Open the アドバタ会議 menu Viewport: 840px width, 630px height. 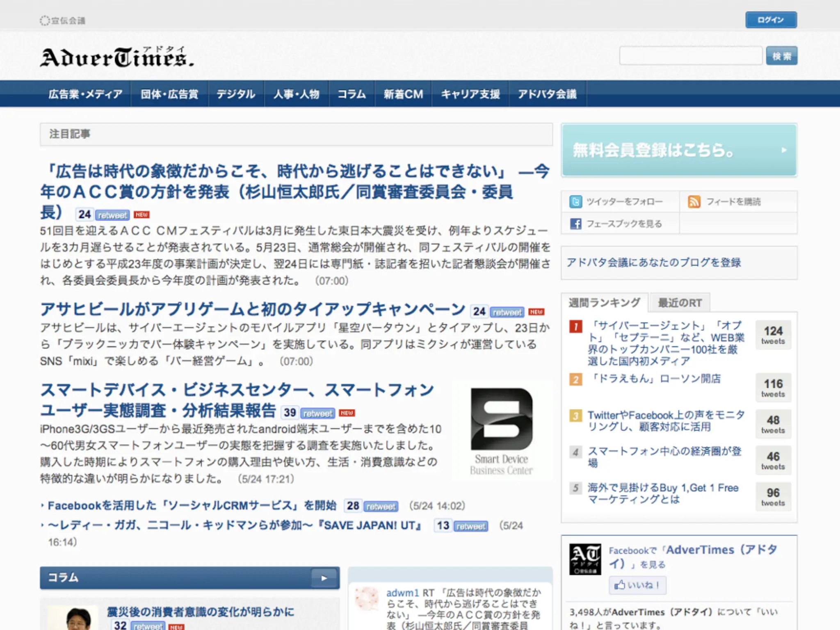click(547, 94)
